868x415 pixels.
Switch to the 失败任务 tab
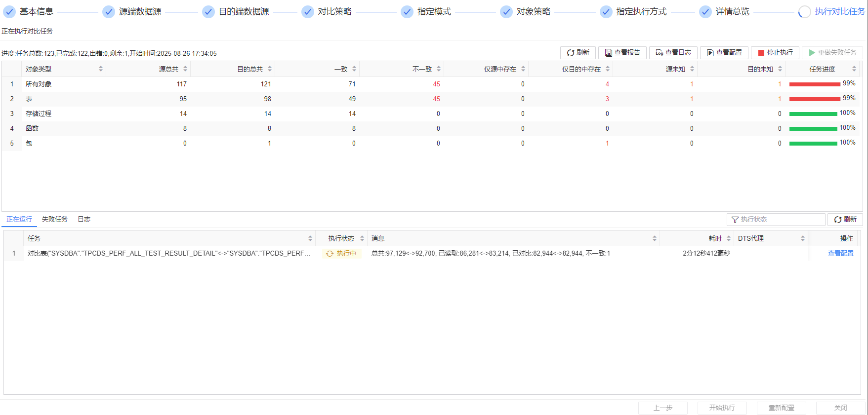55,220
